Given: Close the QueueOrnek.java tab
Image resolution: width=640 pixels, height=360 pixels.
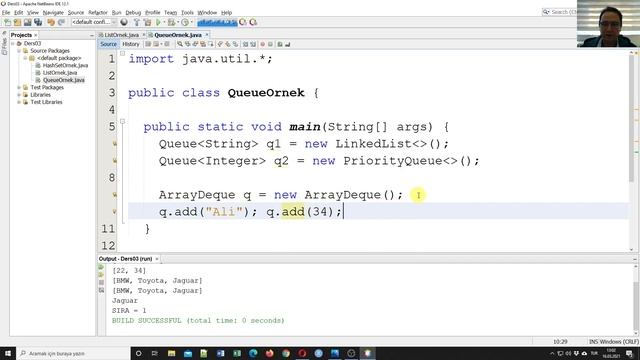Looking at the screenshot, I should pyautogui.click(x=207, y=35).
